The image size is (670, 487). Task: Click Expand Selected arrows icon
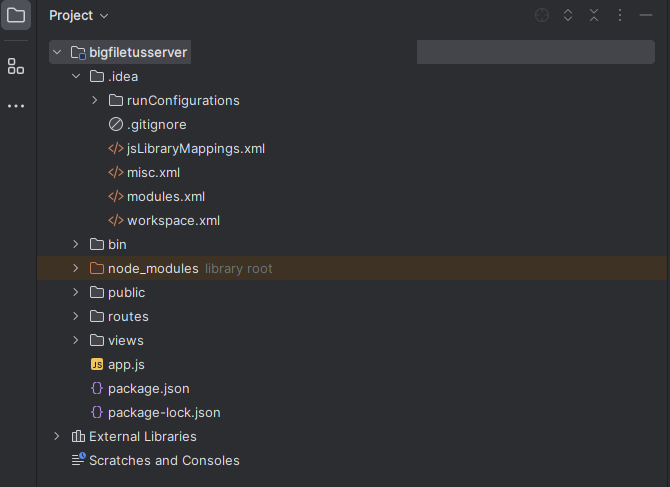pos(568,15)
